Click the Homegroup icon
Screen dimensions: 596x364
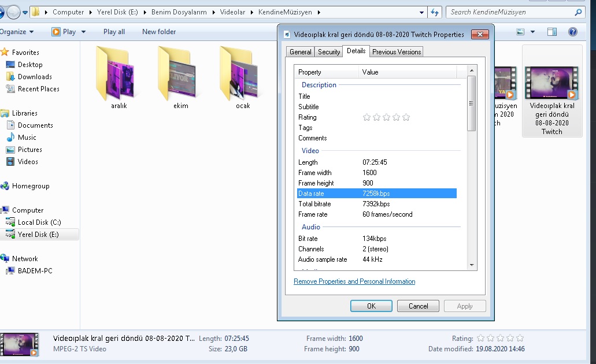[5, 186]
